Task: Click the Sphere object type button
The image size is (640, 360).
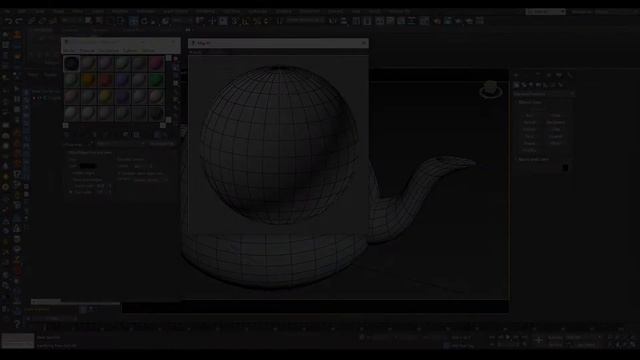Action: pyautogui.click(x=529, y=122)
